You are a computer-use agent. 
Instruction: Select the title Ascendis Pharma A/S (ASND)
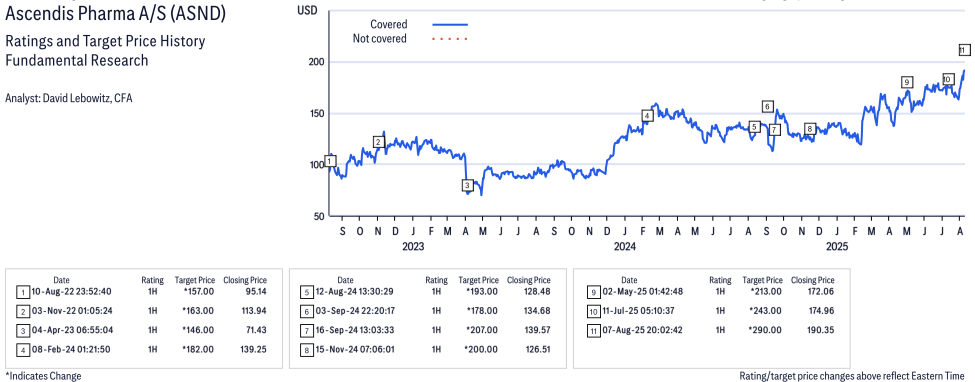115,14
